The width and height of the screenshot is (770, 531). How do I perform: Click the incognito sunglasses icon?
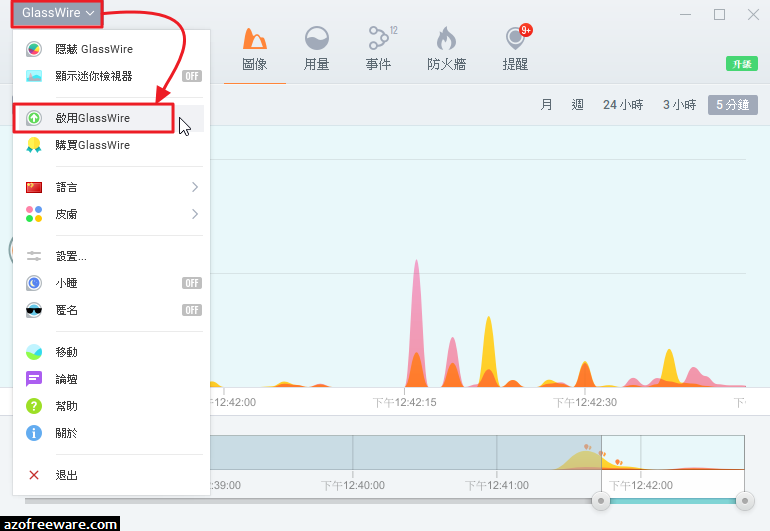[x=34, y=310]
